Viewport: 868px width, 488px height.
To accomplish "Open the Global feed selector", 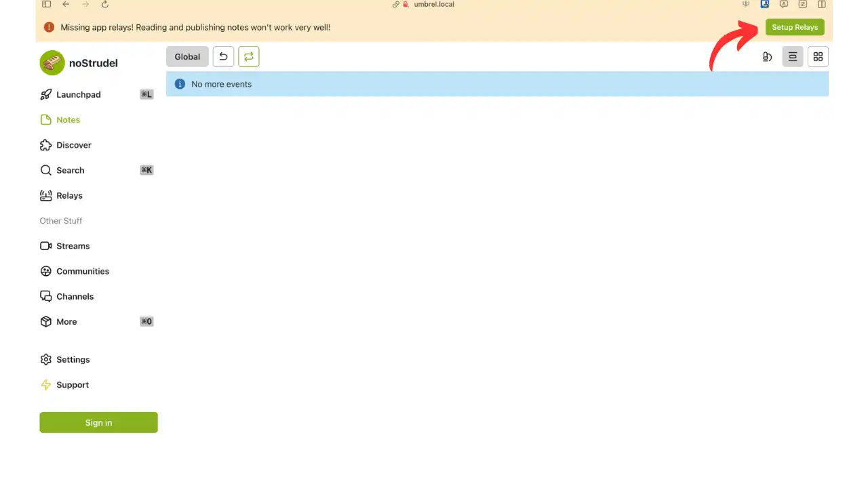I will click(187, 56).
